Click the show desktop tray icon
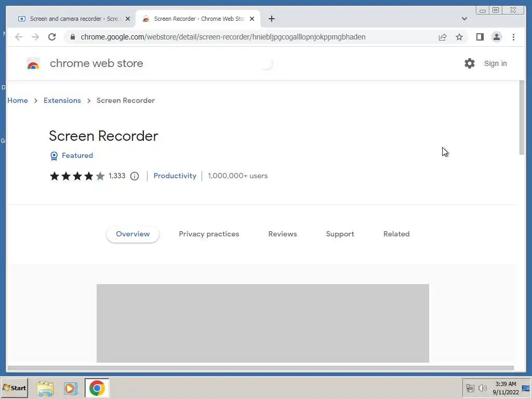The width and height of the screenshot is (532, 399). pyautogui.click(x=526, y=388)
